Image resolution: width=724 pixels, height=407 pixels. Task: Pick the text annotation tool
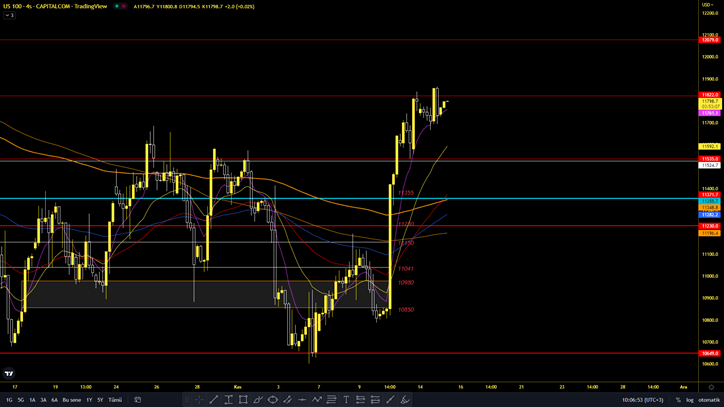click(x=347, y=399)
